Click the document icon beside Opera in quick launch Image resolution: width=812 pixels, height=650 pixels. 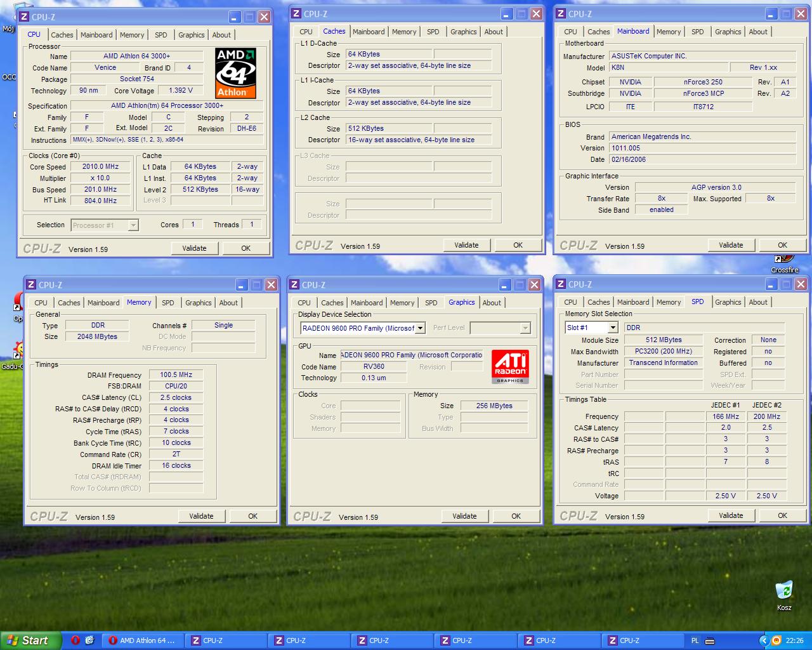(89, 640)
